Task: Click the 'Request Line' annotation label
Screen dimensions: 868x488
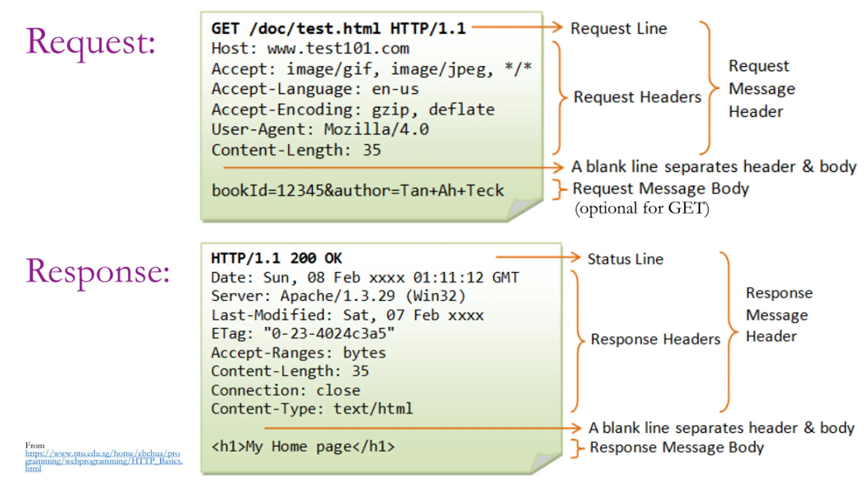Action: (618, 28)
